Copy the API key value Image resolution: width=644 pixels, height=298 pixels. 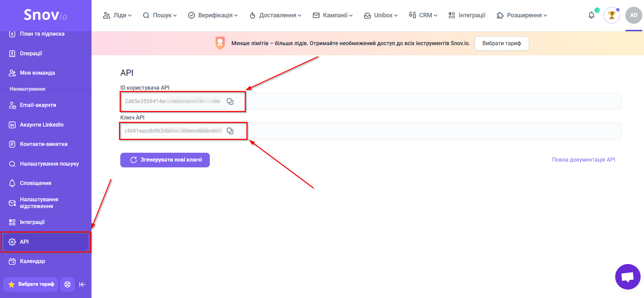click(230, 131)
